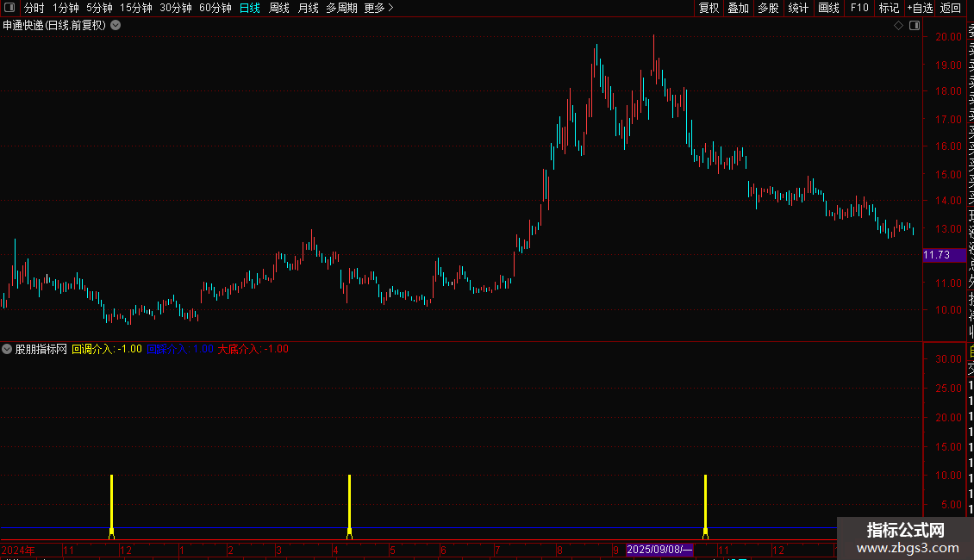
Task: Click the 30.00 indicator axis label
Action: click(948, 359)
